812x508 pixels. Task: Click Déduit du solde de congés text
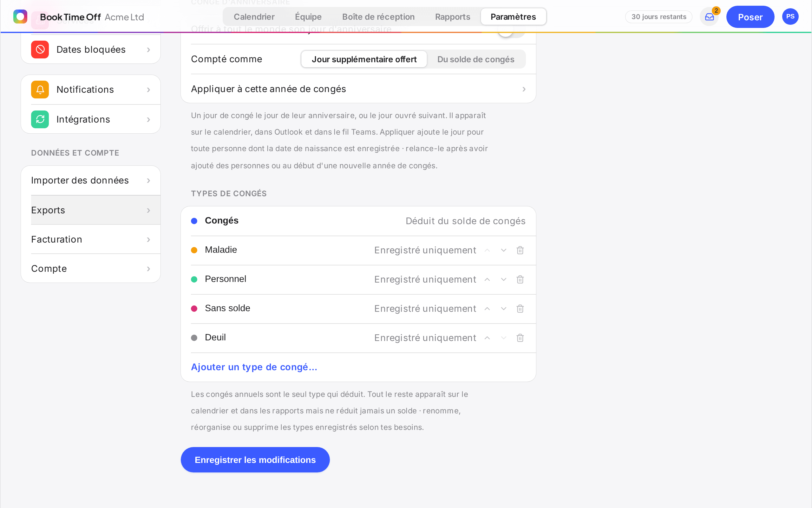tap(465, 221)
